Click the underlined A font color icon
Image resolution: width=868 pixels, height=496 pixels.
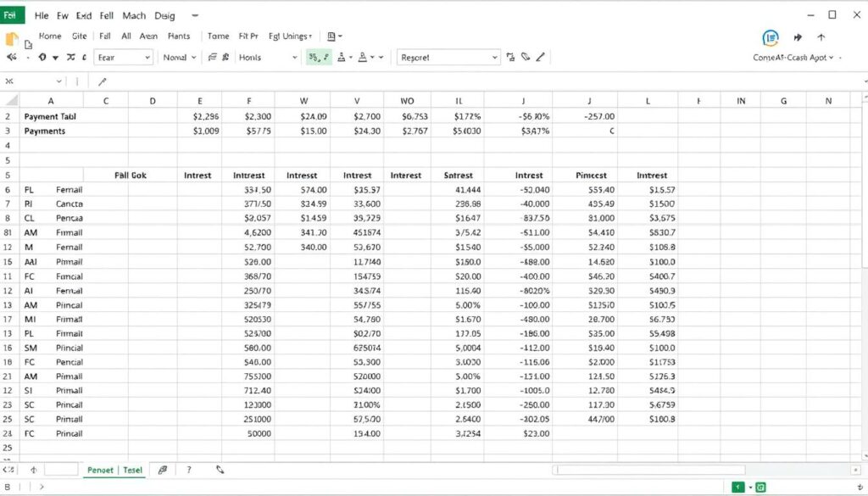coord(363,57)
